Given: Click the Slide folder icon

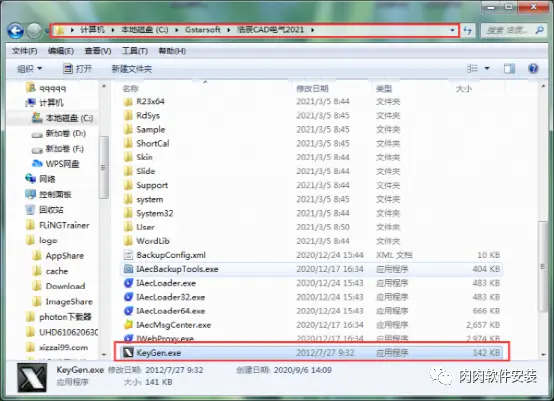Looking at the screenshot, I should 128,171.
